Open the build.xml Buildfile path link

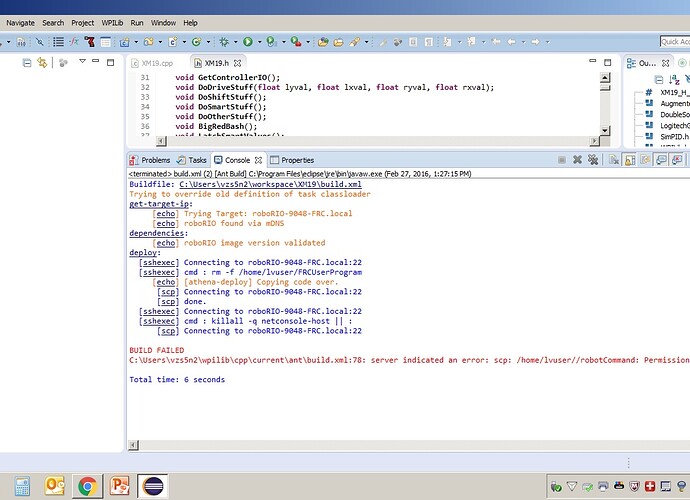pyautogui.click(x=270, y=184)
